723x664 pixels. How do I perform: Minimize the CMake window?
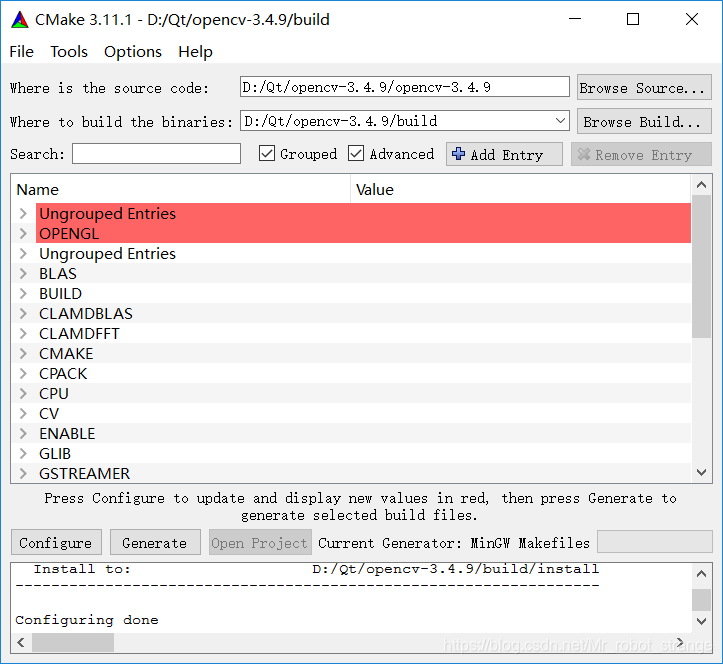point(575,19)
